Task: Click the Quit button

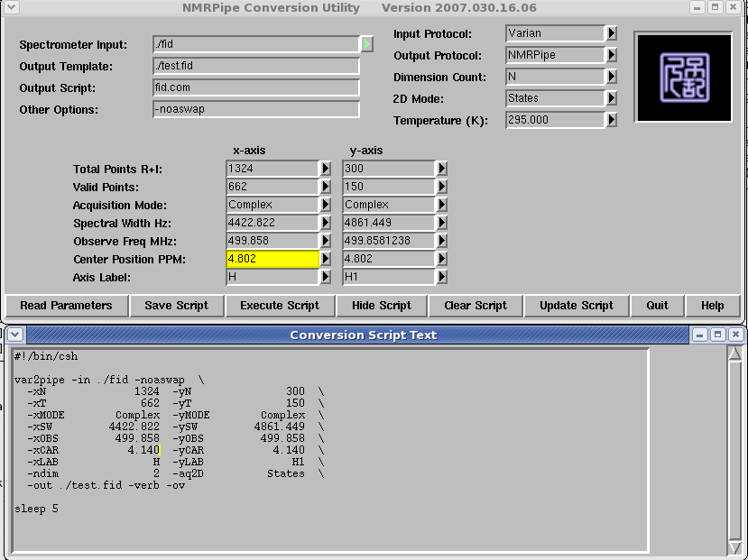Action: (x=658, y=306)
